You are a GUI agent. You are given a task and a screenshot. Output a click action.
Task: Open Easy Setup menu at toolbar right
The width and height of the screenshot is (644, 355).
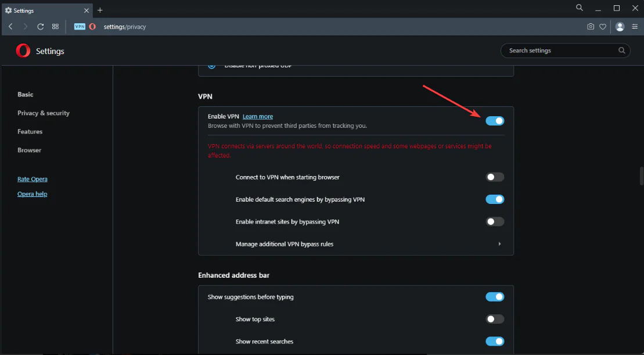point(634,27)
